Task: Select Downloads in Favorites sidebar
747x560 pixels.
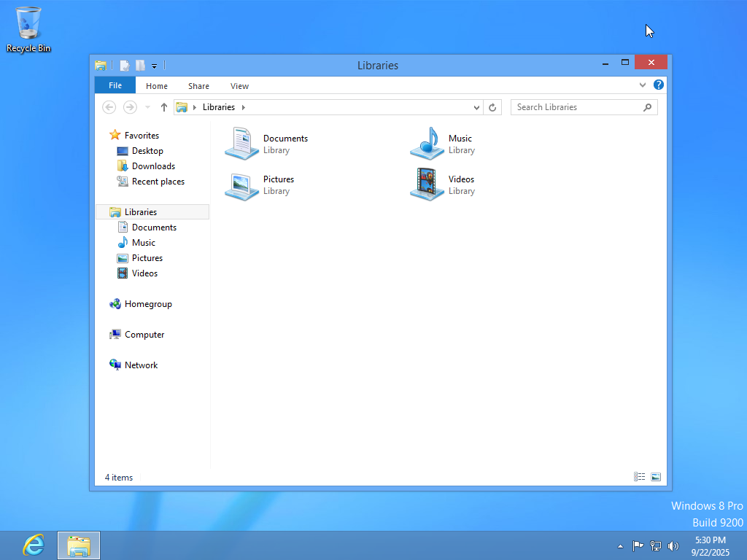Action: 153,166
